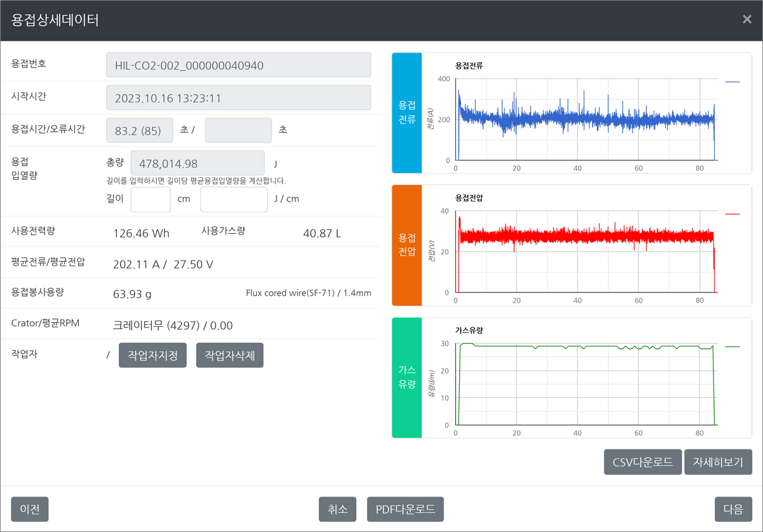Click the 오류시간 empty field
Screen dimensions: 763x532
(238, 130)
